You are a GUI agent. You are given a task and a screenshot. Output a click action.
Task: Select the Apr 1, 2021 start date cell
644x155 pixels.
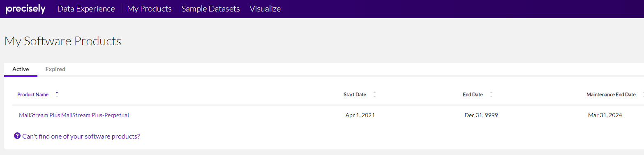360,116
